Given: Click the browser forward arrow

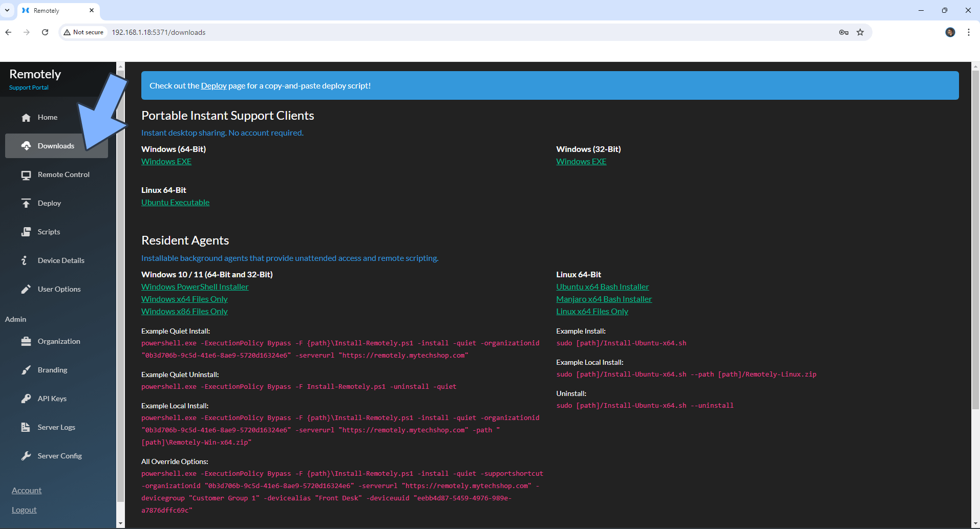Looking at the screenshot, I should coord(27,32).
